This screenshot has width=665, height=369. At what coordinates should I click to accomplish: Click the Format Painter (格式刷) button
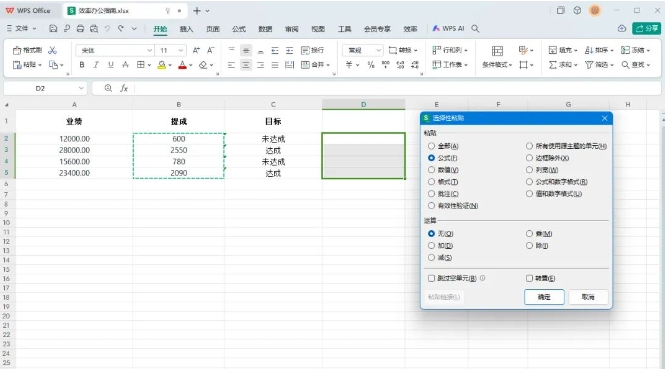tap(27, 50)
